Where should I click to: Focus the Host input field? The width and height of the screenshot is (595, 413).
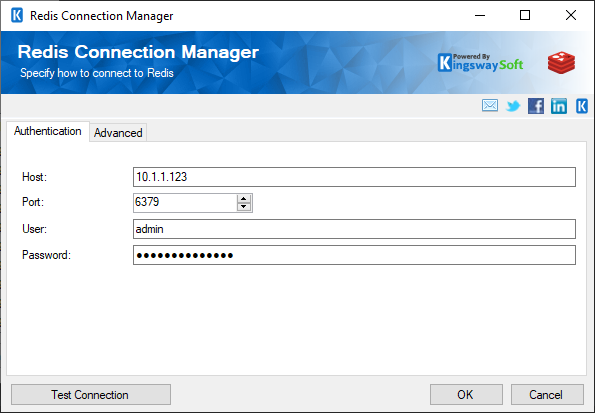(x=354, y=177)
